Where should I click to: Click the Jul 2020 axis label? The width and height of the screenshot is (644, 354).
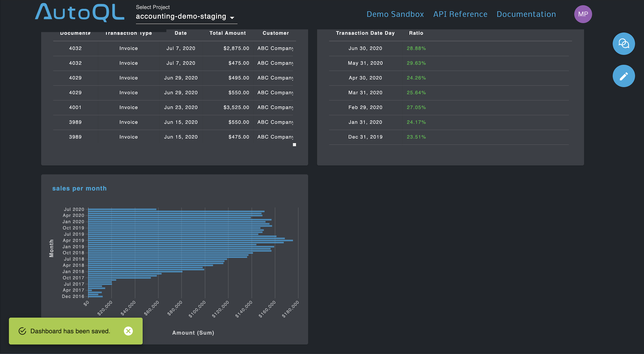click(x=74, y=209)
